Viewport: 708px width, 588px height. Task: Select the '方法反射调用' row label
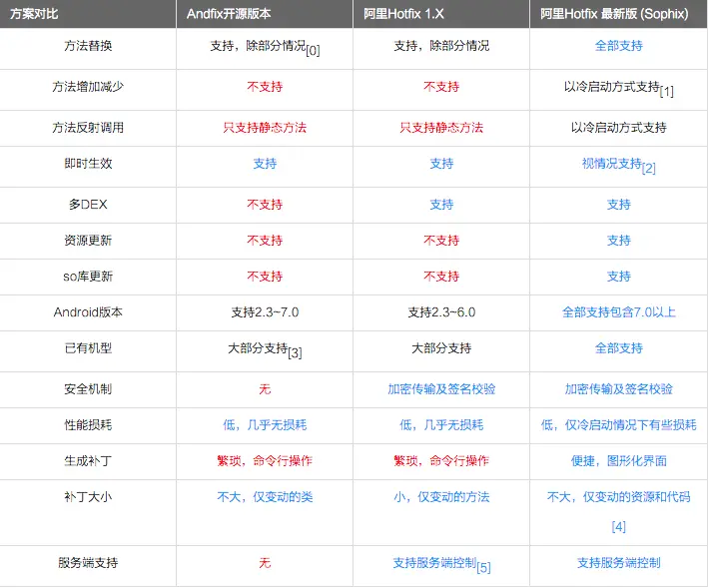(88, 128)
